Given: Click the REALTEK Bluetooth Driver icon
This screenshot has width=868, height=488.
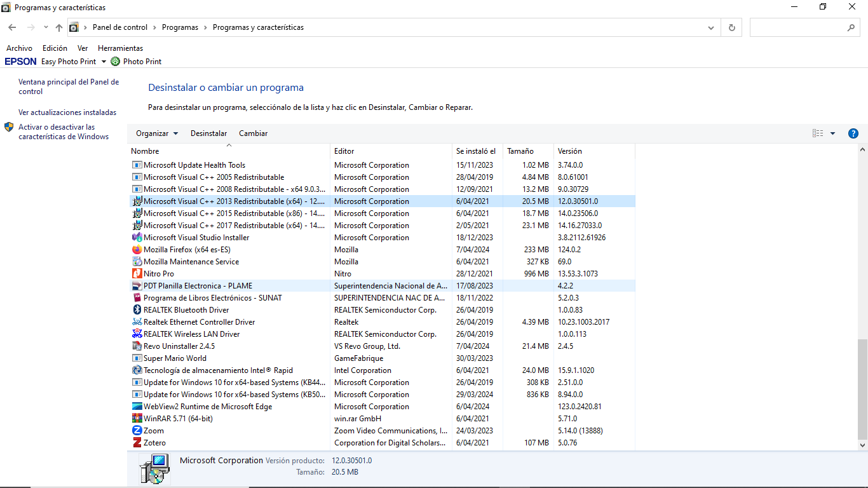Looking at the screenshot, I should pyautogui.click(x=137, y=310).
